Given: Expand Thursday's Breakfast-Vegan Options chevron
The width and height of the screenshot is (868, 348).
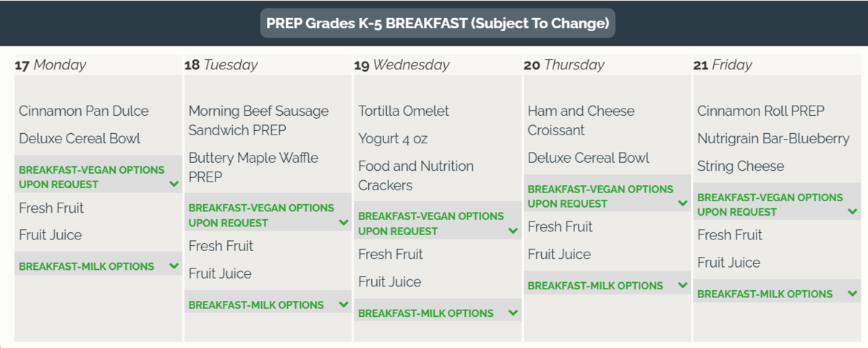Looking at the screenshot, I should coord(683,203).
